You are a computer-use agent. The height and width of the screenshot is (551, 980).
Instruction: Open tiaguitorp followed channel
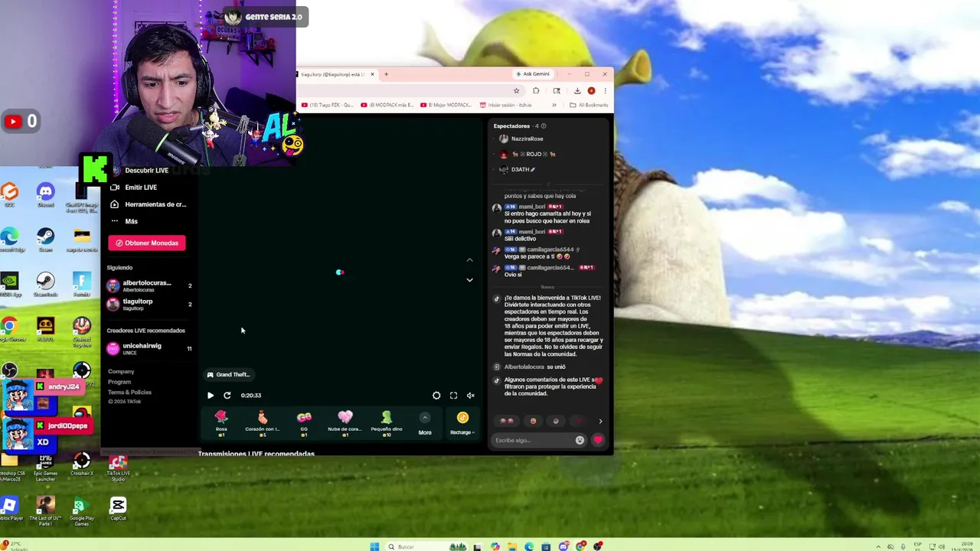[149, 304]
